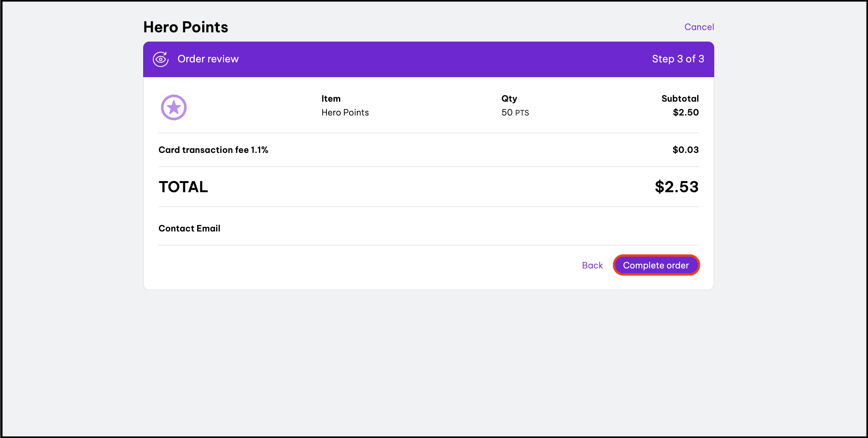The image size is (868, 438).
Task: Click the 50 PTS quantity value
Action: point(515,113)
